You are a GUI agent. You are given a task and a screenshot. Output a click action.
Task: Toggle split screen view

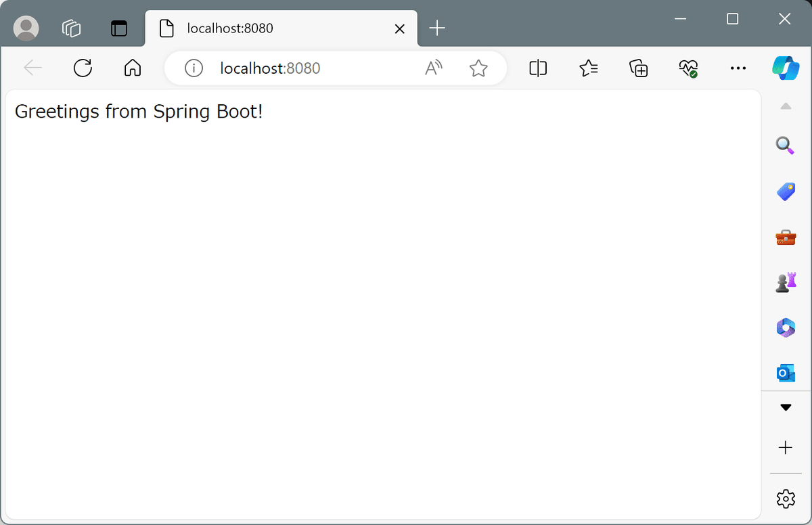click(538, 68)
